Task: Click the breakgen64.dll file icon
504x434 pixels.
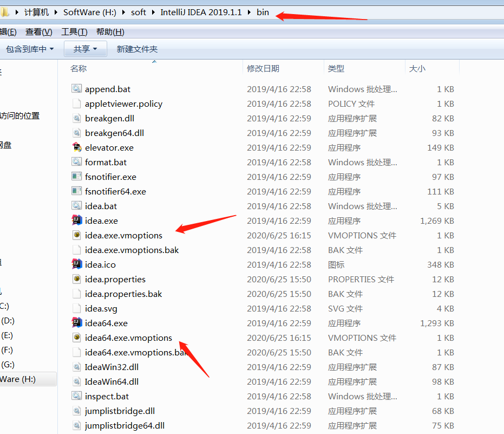Action: pyautogui.click(x=76, y=133)
